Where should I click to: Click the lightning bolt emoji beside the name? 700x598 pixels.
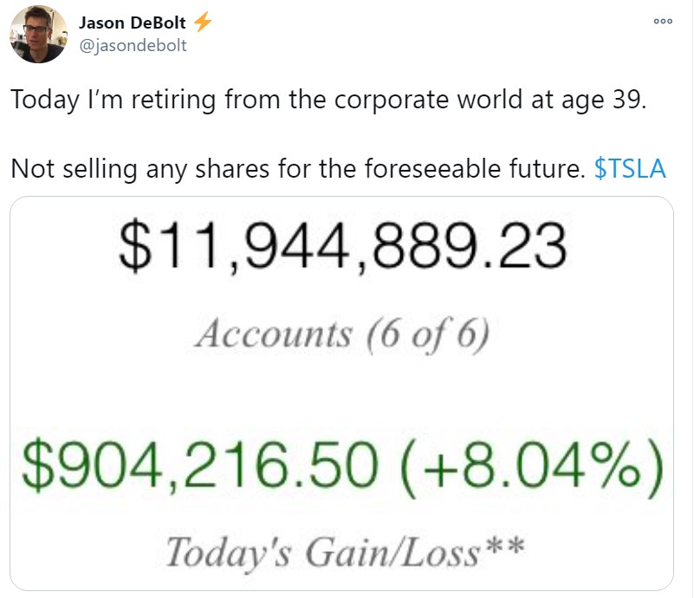pyautogui.click(x=203, y=22)
